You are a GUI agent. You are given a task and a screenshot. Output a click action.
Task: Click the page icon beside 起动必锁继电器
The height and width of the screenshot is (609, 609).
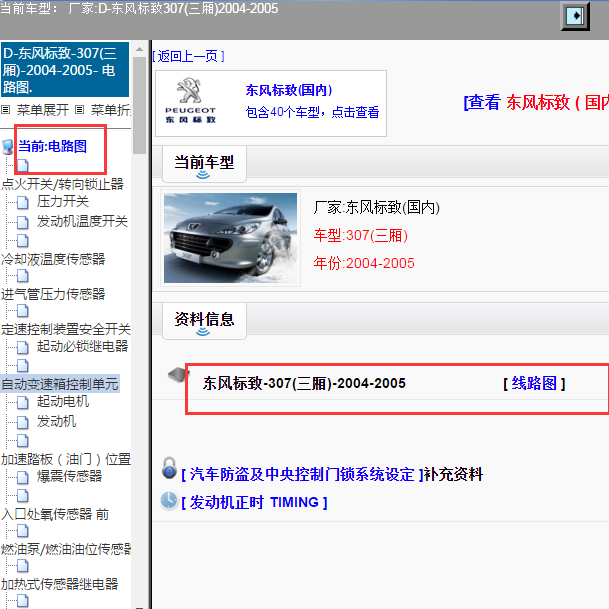[x=23, y=347]
